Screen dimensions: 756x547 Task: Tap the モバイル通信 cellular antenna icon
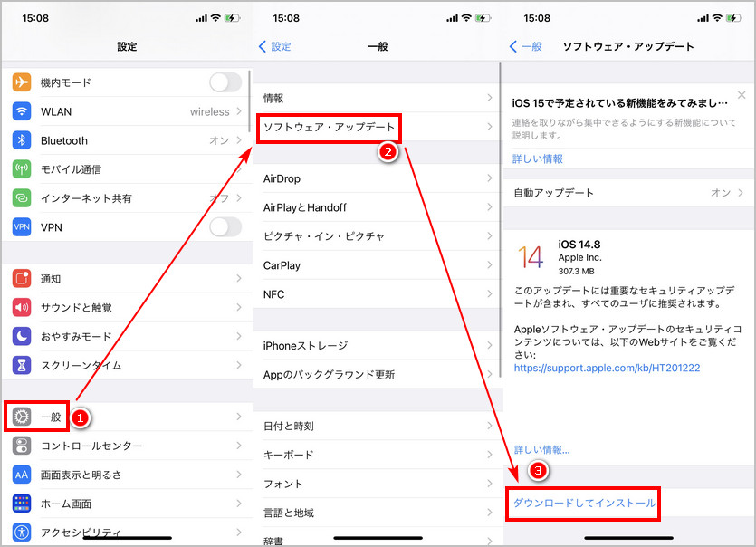tap(23, 169)
